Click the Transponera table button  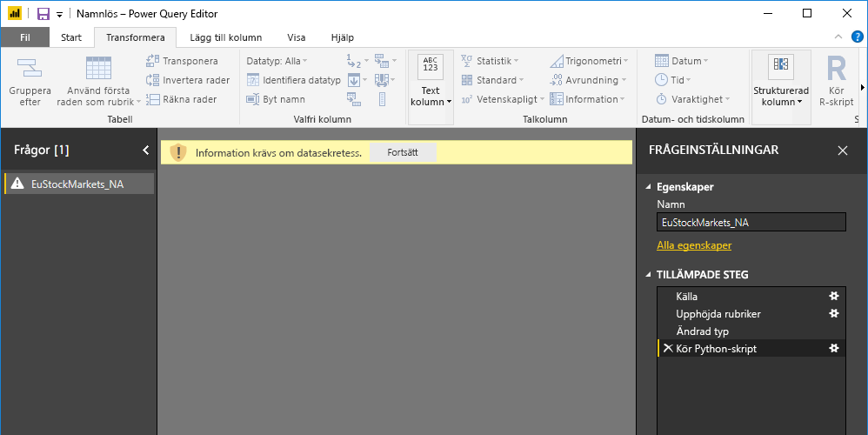click(182, 61)
